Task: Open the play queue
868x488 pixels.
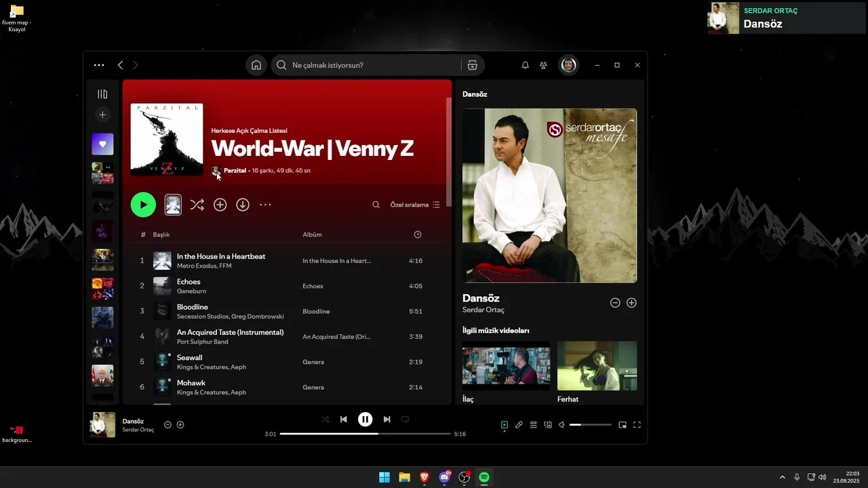Action: (534, 425)
